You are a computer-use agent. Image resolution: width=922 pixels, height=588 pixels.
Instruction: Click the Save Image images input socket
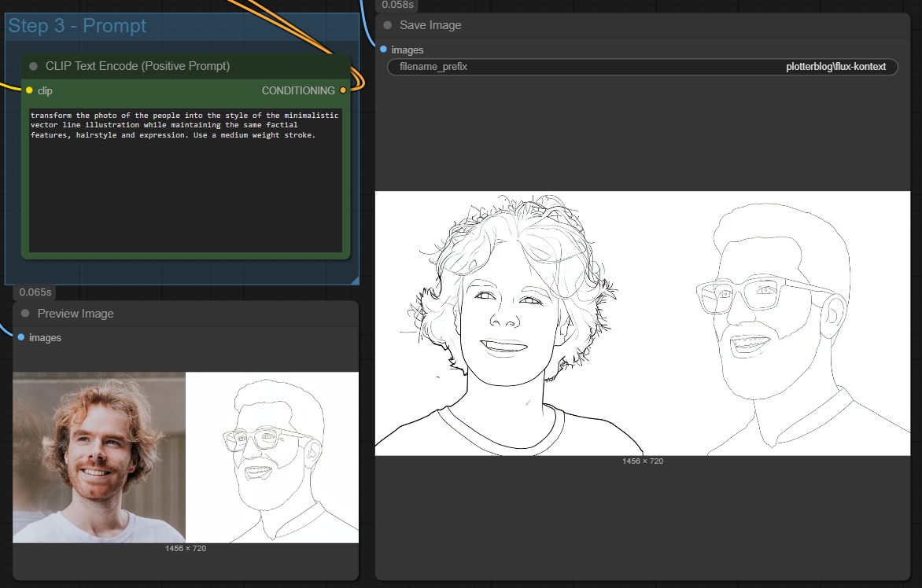click(383, 50)
